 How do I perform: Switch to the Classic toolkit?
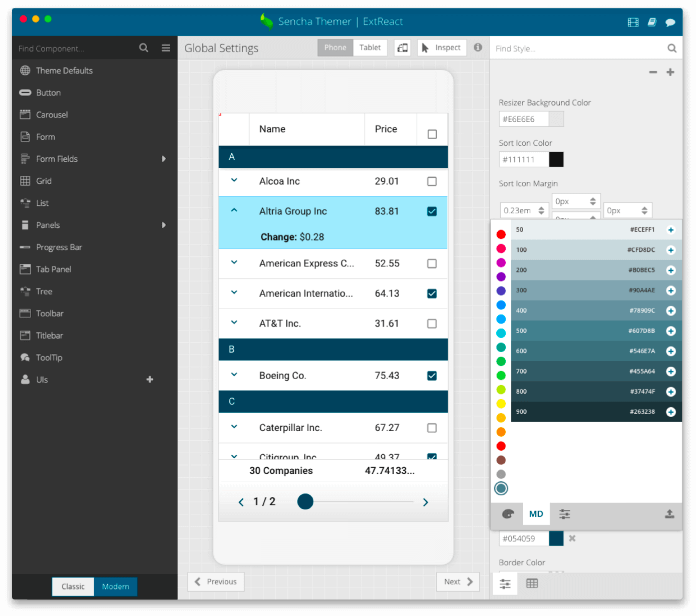tap(73, 586)
